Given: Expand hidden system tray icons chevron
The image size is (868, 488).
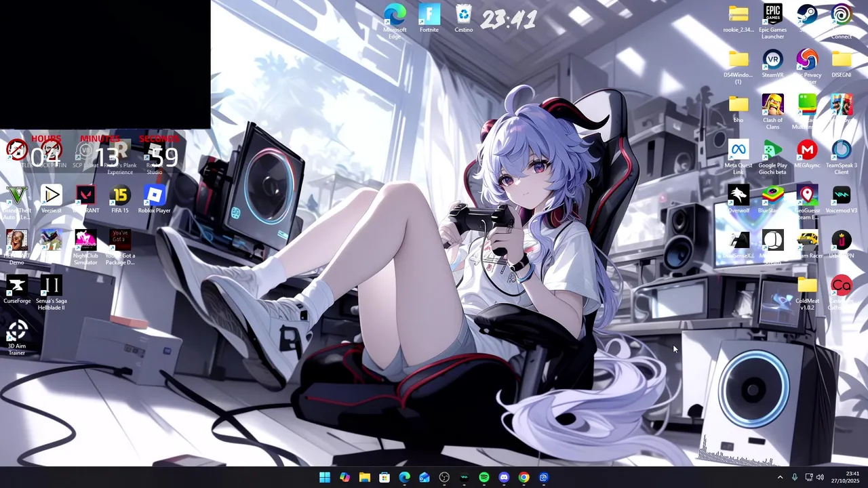Looking at the screenshot, I should coord(780,477).
